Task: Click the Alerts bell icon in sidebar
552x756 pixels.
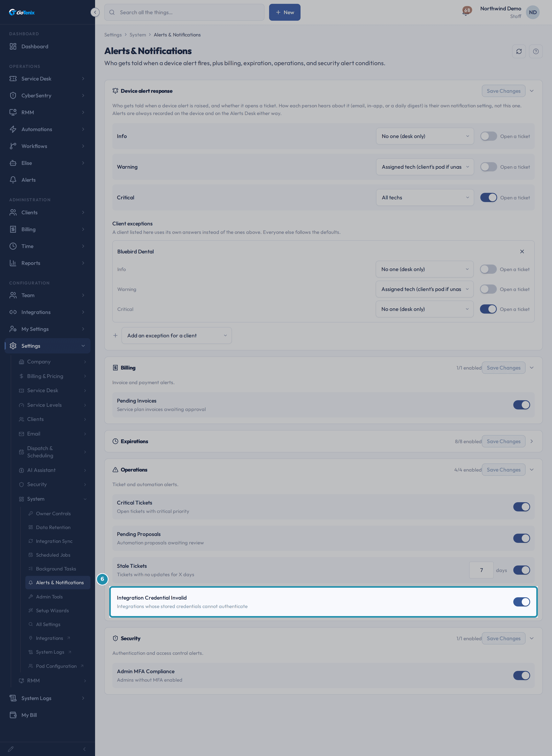Action: click(13, 180)
